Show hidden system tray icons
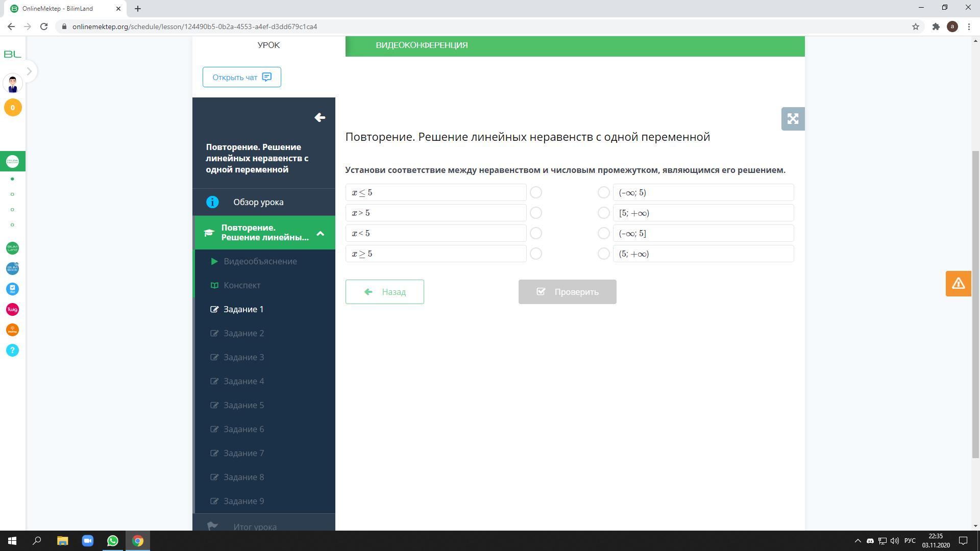Image resolution: width=980 pixels, height=551 pixels. [857, 541]
